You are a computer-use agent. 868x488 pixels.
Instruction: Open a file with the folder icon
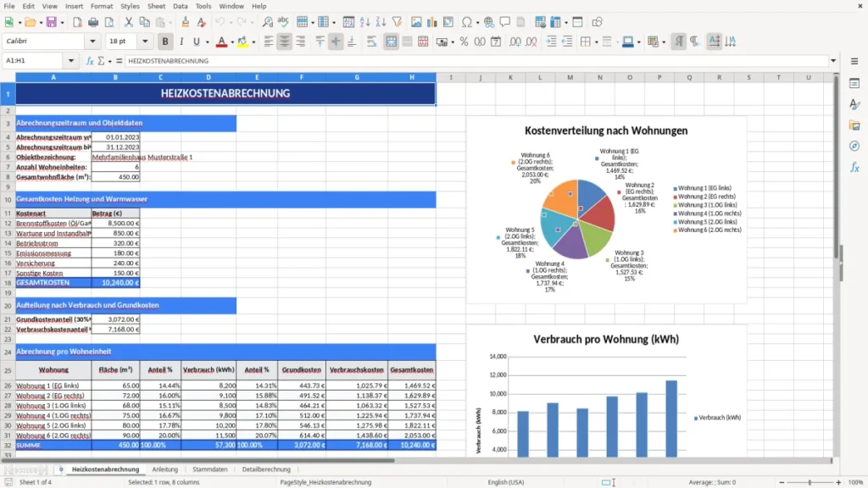[x=30, y=22]
